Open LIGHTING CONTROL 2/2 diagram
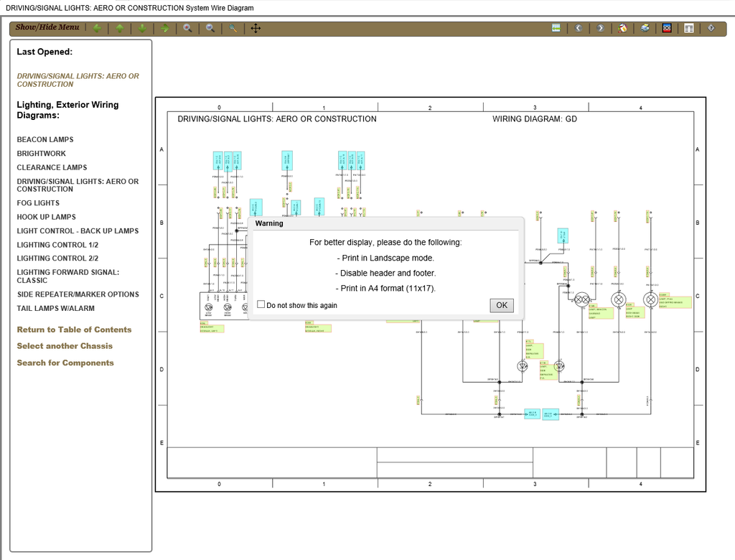 pyautogui.click(x=57, y=258)
